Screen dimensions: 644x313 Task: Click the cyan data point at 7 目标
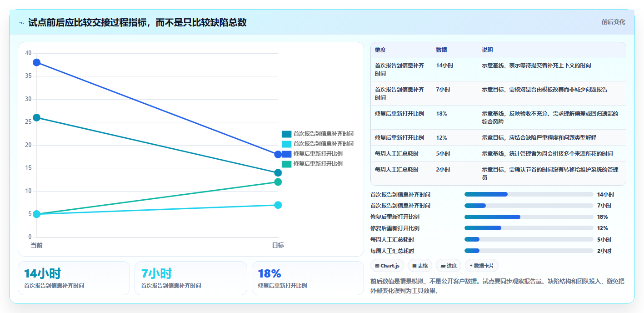278,205
